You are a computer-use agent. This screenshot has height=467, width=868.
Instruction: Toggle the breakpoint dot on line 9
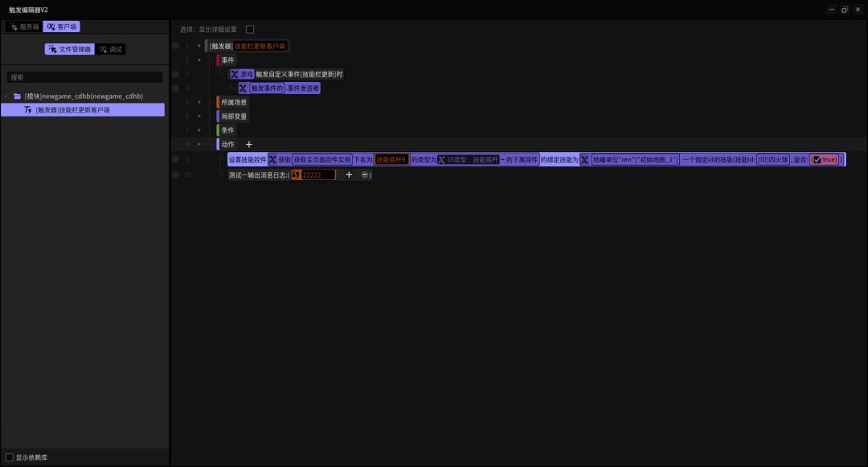click(175, 159)
